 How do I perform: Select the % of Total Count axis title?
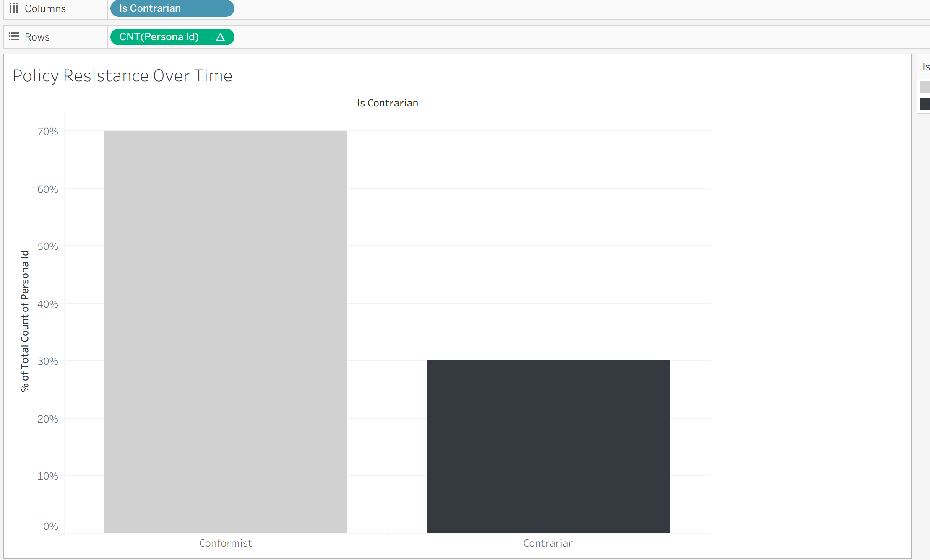(x=25, y=321)
